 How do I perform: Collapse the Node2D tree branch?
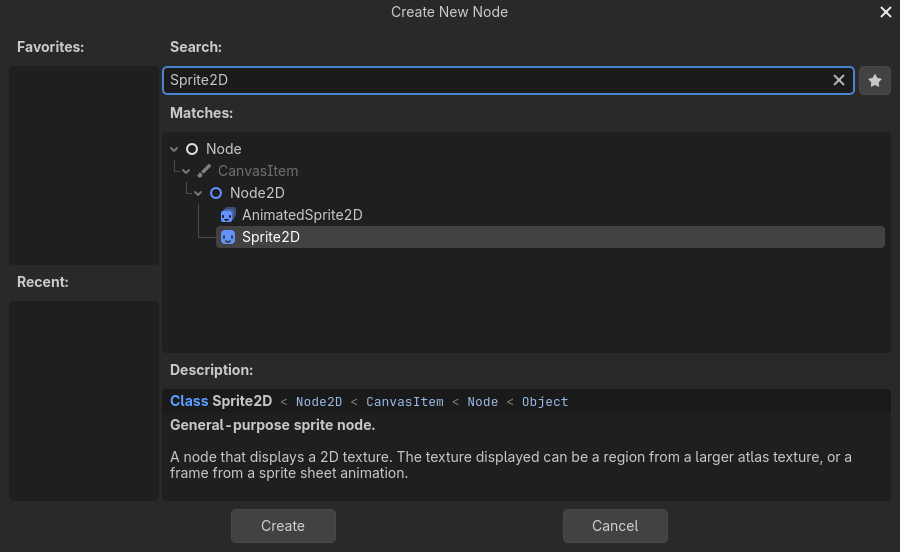pyautogui.click(x=199, y=193)
